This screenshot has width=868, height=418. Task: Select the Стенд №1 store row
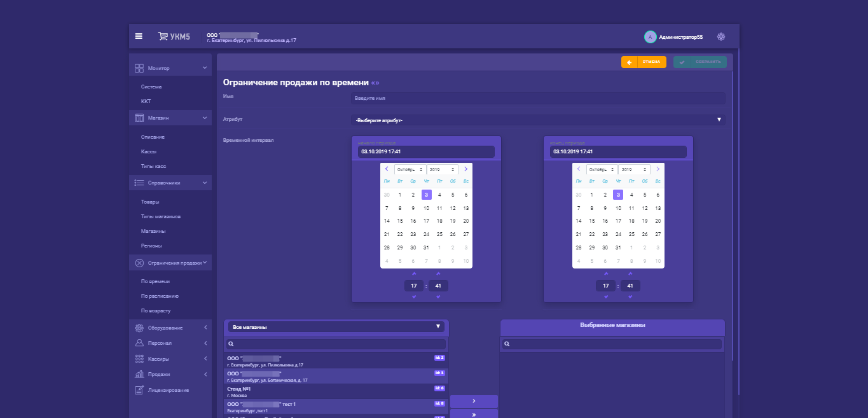click(336, 391)
